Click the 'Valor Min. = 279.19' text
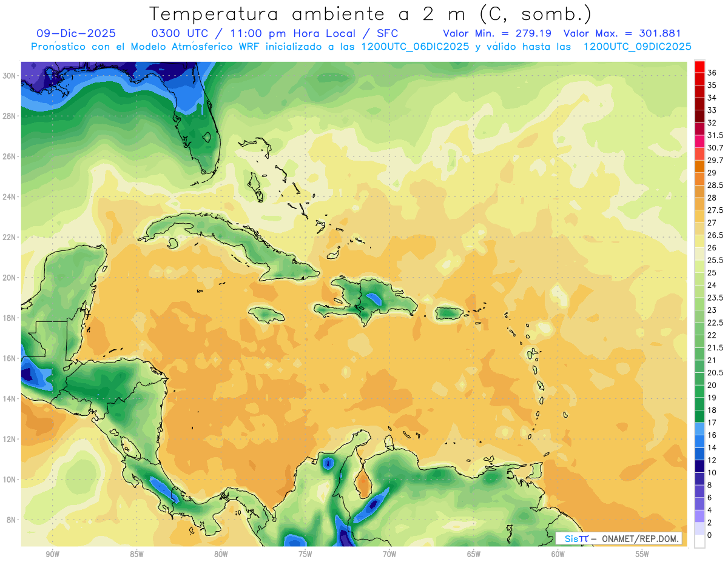The image size is (728, 562). coord(497,33)
